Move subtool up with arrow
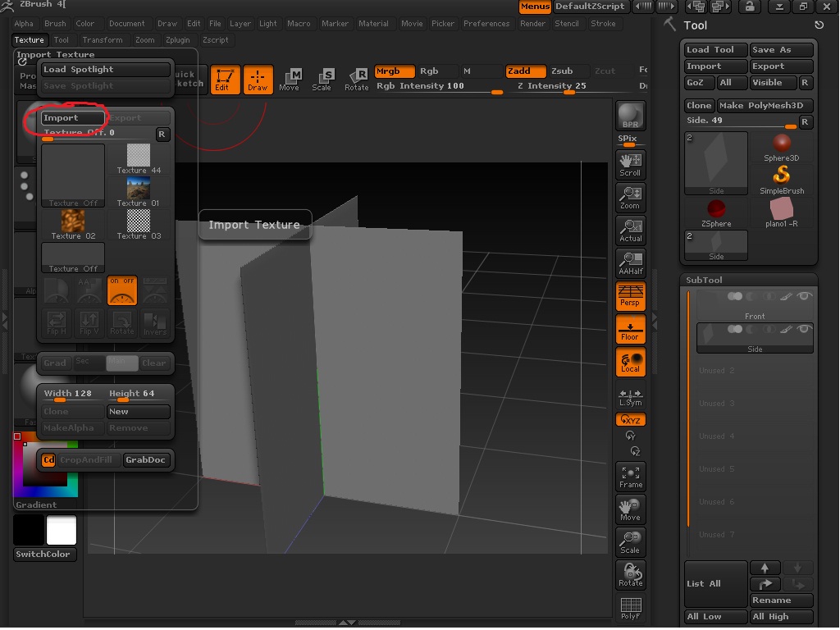This screenshot has width=840, height=630. point(765,568)
